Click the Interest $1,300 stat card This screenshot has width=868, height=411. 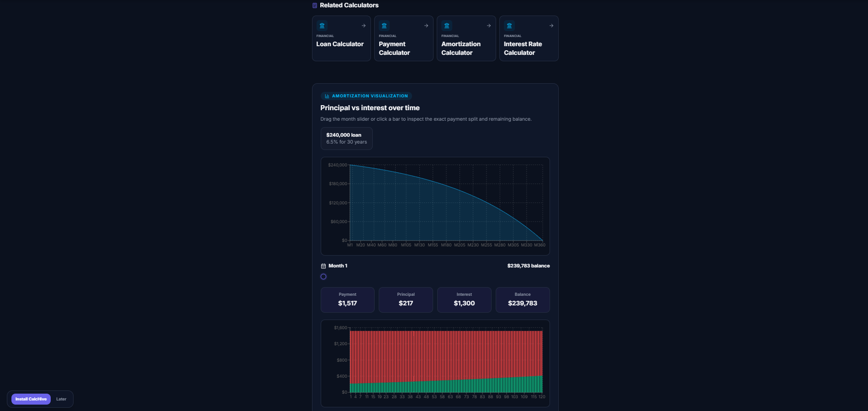(464, 300)
